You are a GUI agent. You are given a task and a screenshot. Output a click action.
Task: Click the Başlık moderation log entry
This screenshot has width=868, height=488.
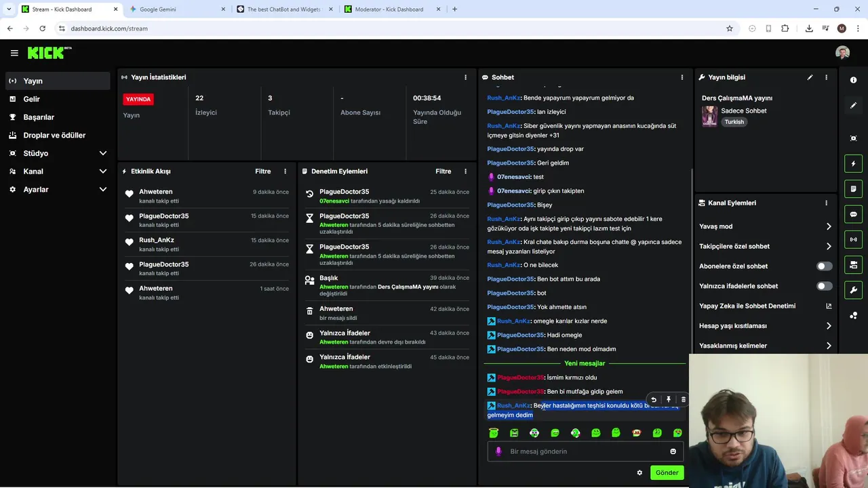pos(387,285)
